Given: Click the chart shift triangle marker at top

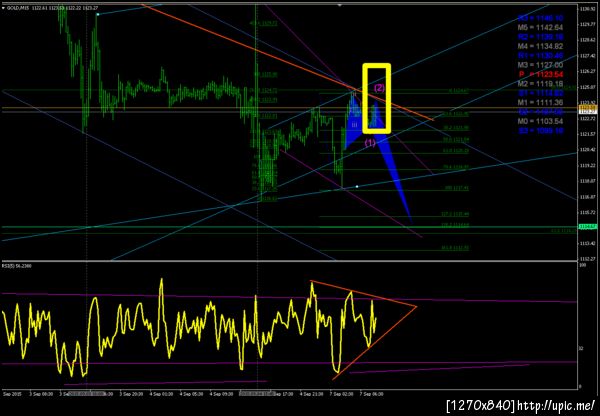Looking at the screenshot, I should click(339, 5).
